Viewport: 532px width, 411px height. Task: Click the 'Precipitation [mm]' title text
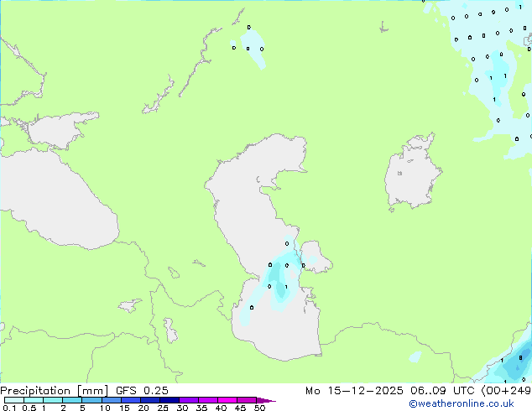[x=55, y=391]
